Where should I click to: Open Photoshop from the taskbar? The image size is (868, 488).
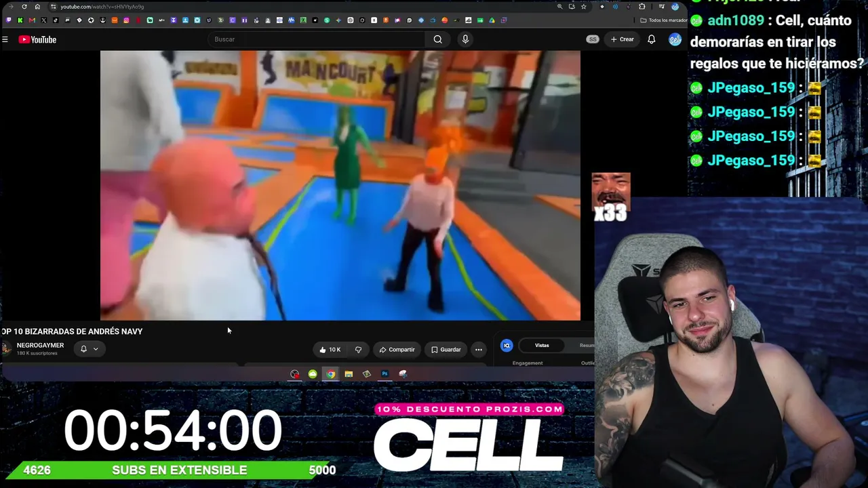pos(384,374)
